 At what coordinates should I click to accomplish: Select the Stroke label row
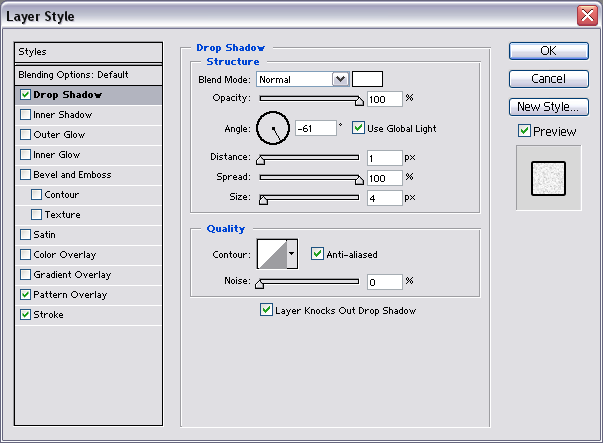(88, 315)
